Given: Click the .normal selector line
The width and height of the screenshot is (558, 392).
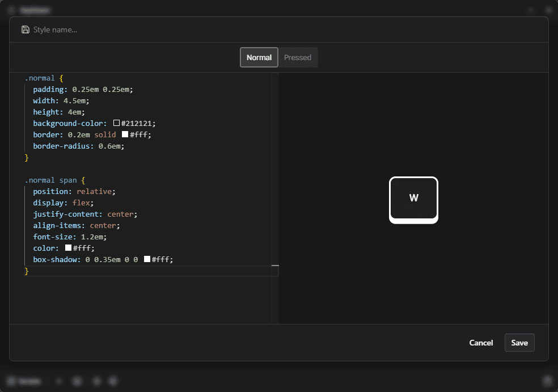Looking at the screenshot, I should (x=40, y=78).
